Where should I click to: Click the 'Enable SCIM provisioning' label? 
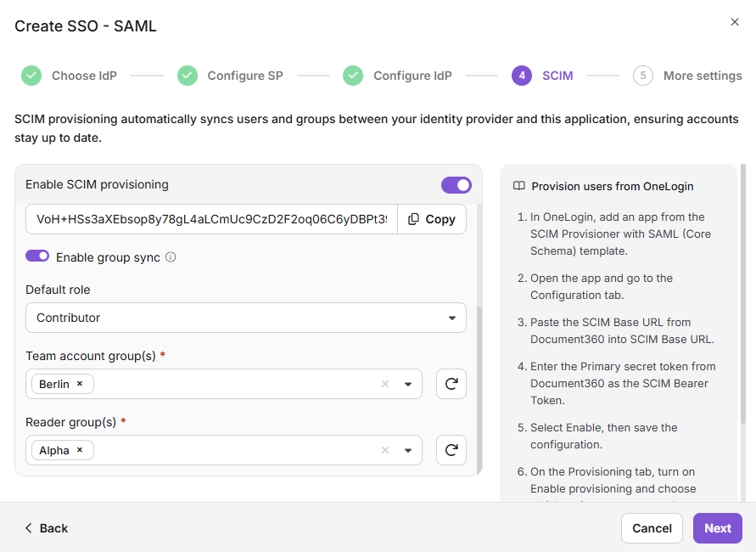pos(97,184)
